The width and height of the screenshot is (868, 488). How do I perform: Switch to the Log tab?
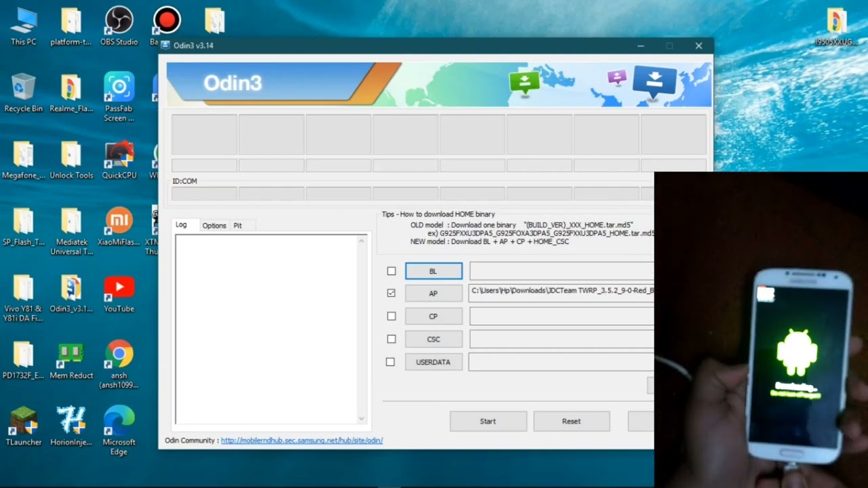pyautogui.click(x=181, y=225)
